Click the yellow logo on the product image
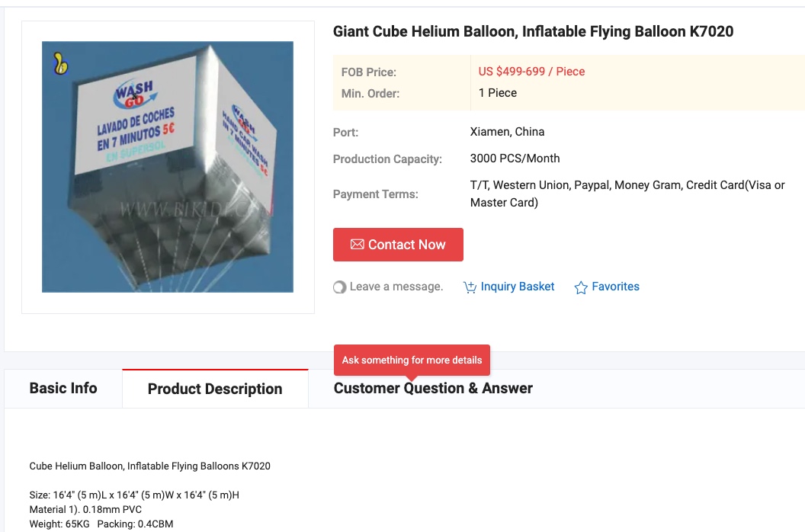The height and width of the screenshot is (532, 805). pos(61,64)
